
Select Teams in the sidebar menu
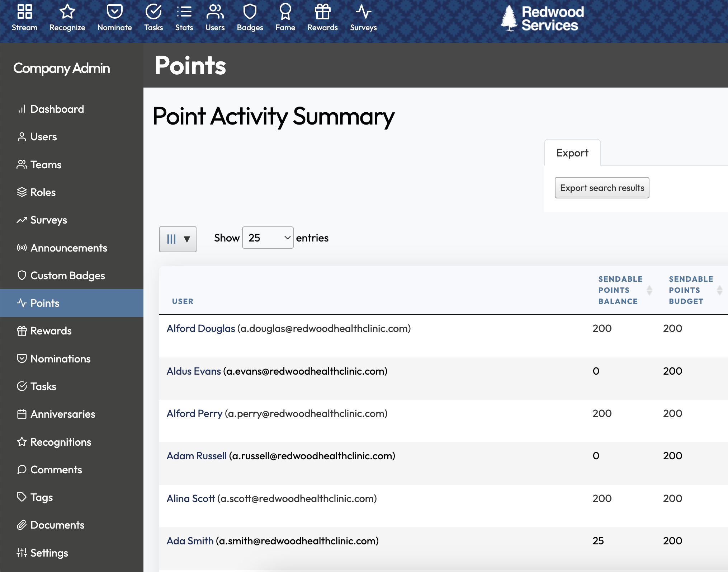coord(46,165)
